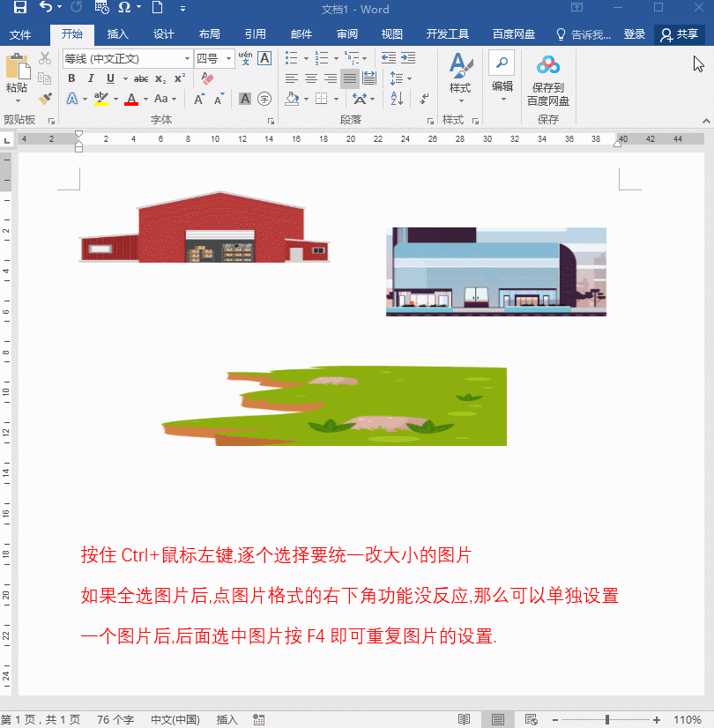Toggle Superscript formatting
The image size is (714, 728).
pyautogui.click(x=180, y=78)
